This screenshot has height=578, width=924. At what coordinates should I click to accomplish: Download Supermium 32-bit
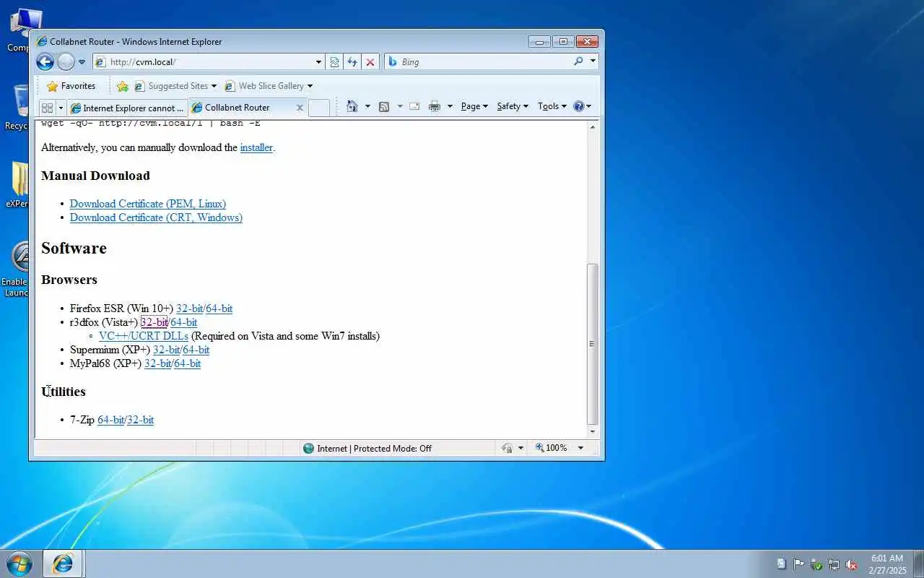pos(166,350)
